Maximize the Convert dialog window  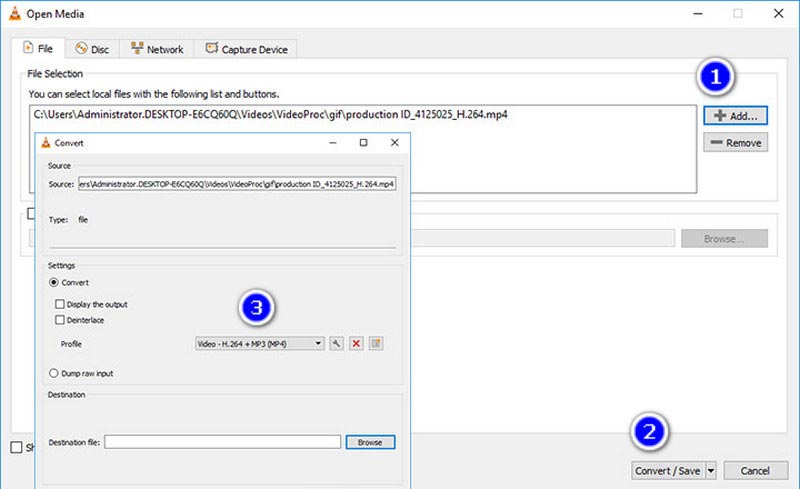tap(363, 143)
